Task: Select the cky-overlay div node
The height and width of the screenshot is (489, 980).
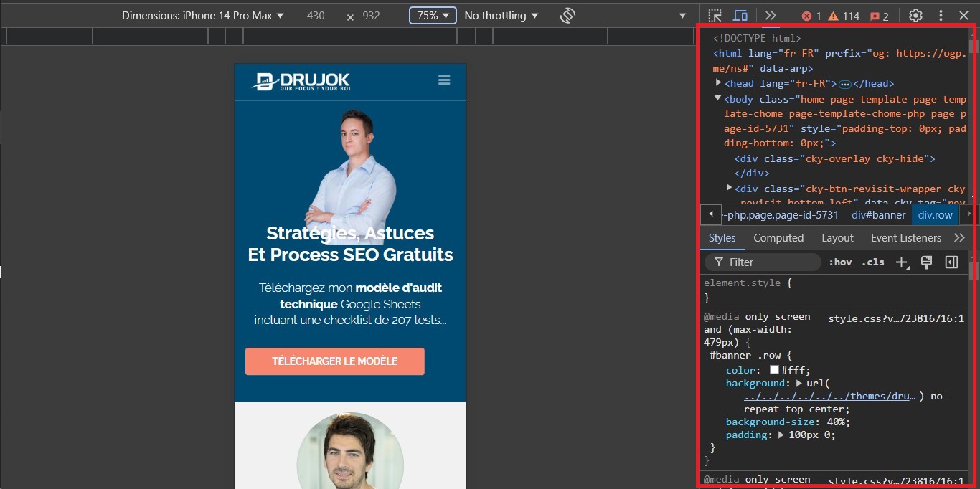Action: click(x=835, y=158)
